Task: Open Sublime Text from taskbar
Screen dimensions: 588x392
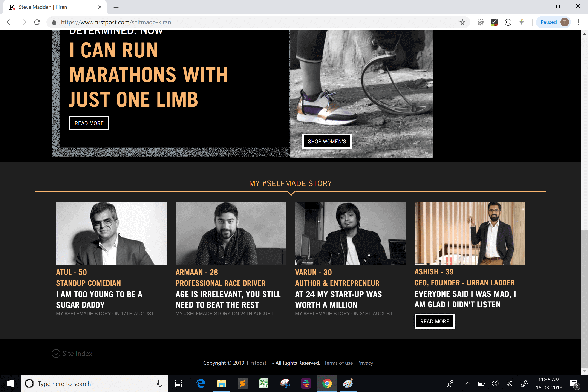Action: [x=242, y=383]
